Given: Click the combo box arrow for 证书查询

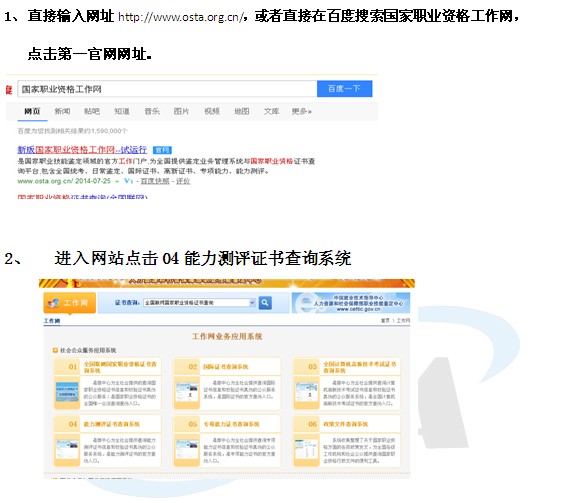Looking at the screenshot, I should (252, 303).
